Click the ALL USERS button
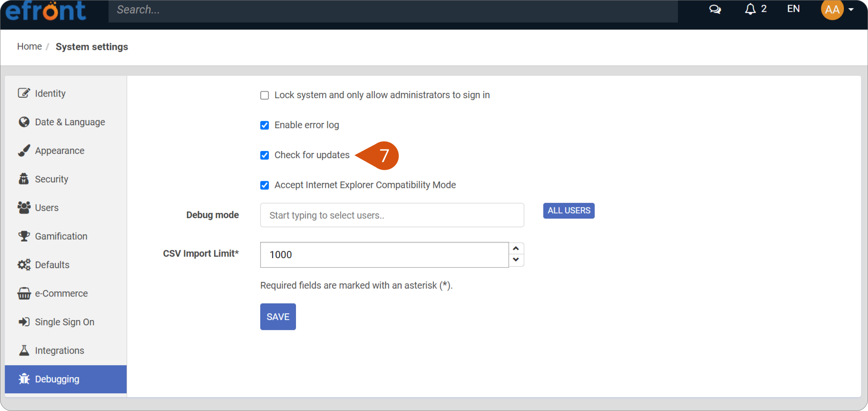The height and width of the screenshot is (411, 868). (x=569, y=211)
